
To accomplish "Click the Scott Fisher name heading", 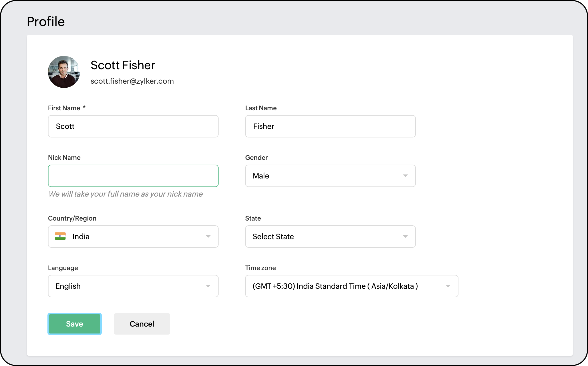I will (123, 65).
